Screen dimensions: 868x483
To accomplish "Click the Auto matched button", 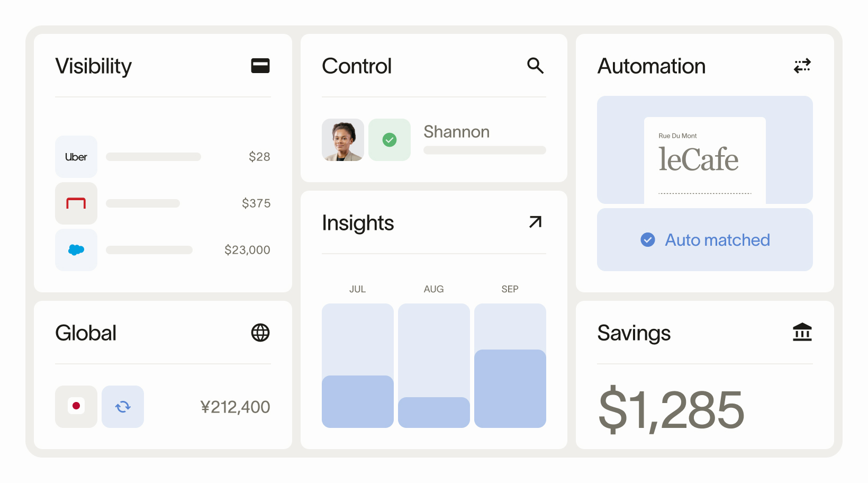I will 705,240.
